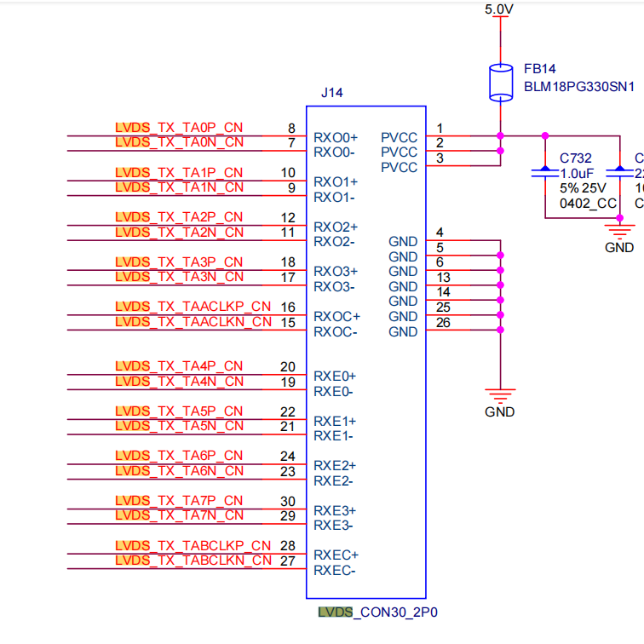Click net label LVDS_TX_TA4N_CN

click(x=180, y=382)
